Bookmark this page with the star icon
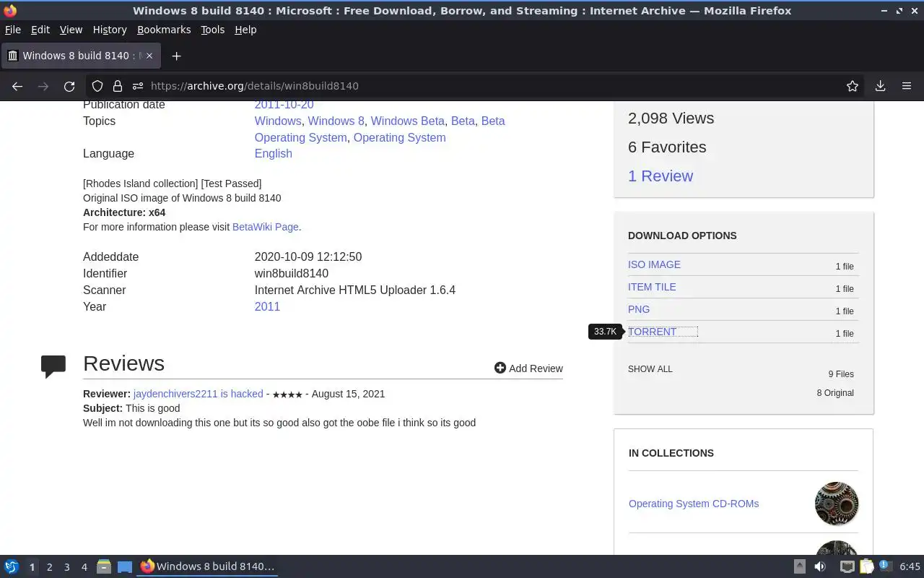 pos(853,86)
